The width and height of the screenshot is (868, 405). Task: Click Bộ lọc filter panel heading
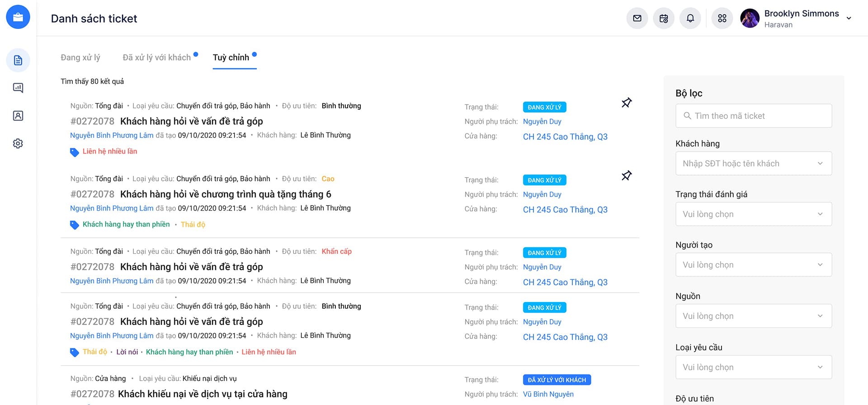pyautogui.click(x=689, y=93)
